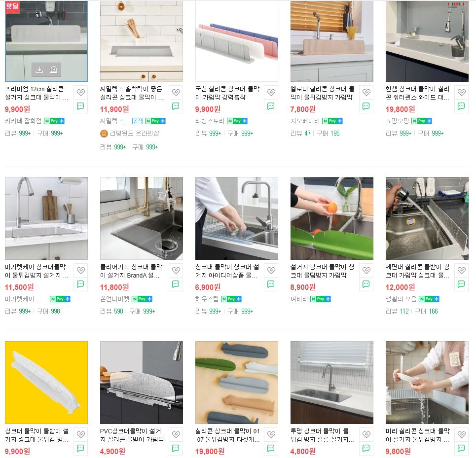Click the 공식 badge next to 씨밀렉스
This screenshot has height=458, width=476.
pos(138,121)
